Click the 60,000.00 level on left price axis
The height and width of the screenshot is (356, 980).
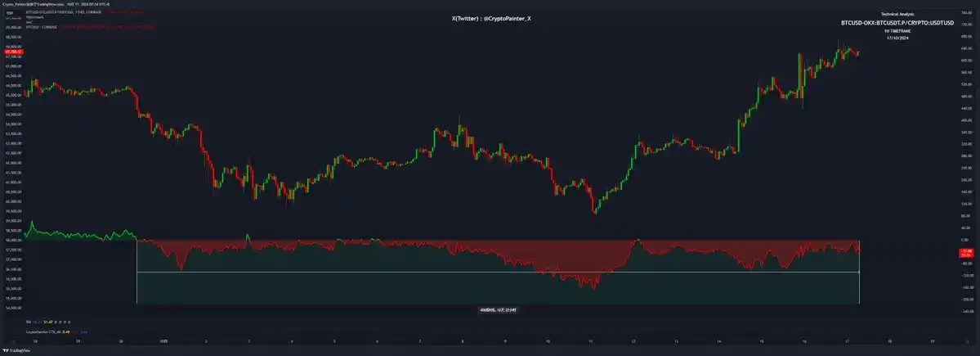click(x=14, y=201)
